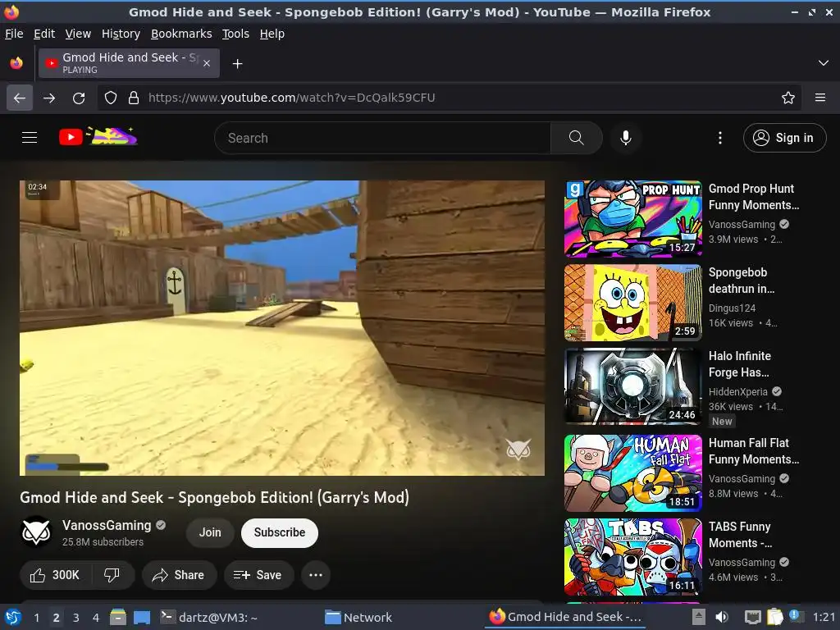Expand the list all tabs chevron

(823, 63)
